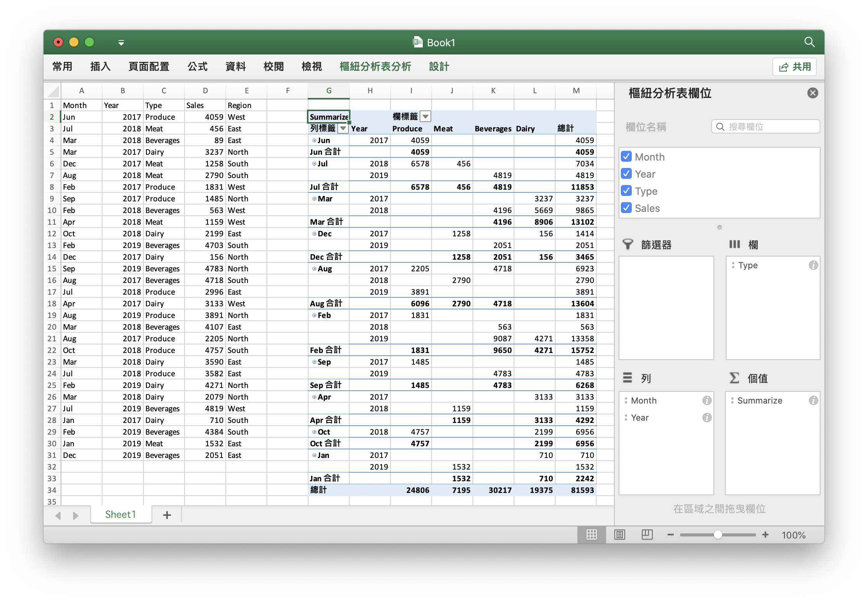Open info icon for Summarize value field
Screen dimensions: 868x601
(x=813, y=400)
